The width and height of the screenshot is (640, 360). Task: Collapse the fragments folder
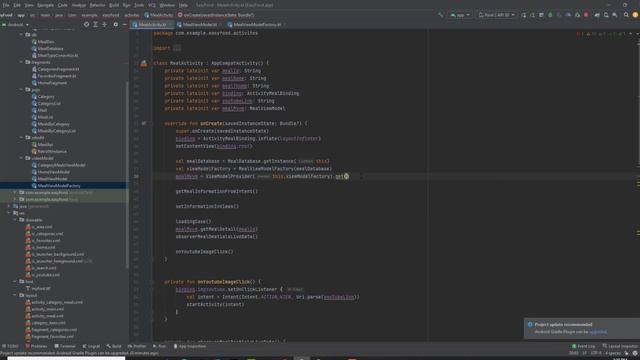[21, 62]
